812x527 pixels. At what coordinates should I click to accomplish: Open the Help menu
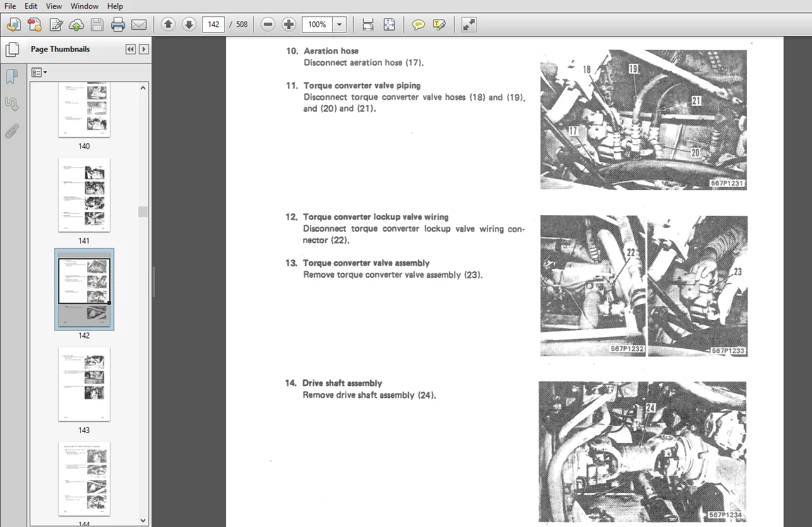click(115, 6)
